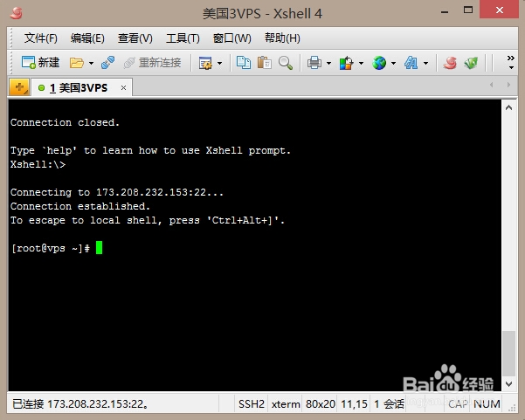
Task: Click the font settings icon
Action: point(411,63)
